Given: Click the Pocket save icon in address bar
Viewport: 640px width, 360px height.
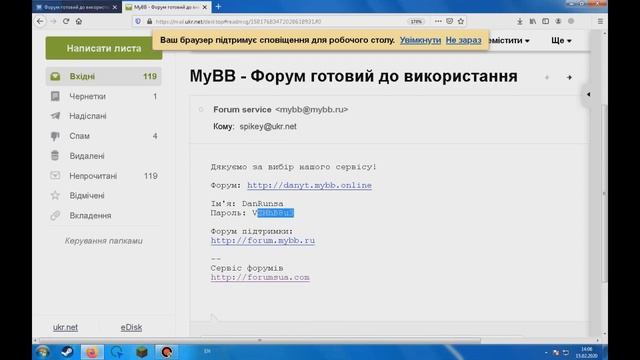Looking at the screenshot, I should pos(449,21).
